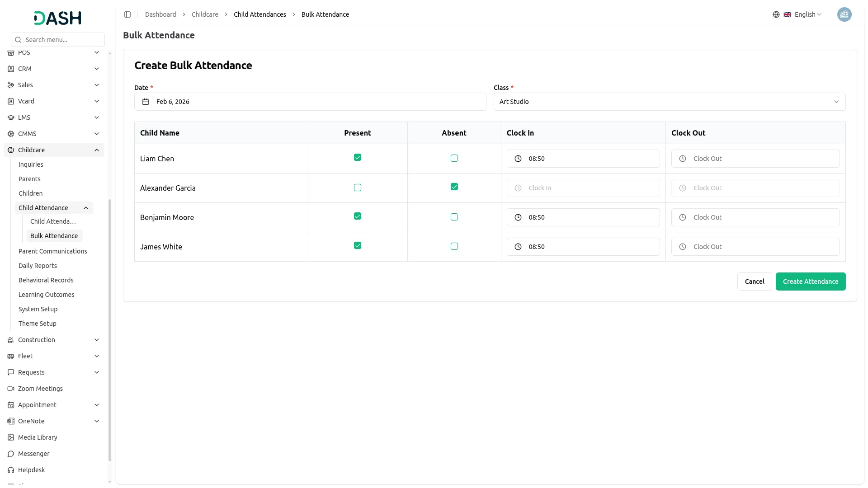Click clock icon in Liam Chen's Clock In
Screen dimensions: 868x488
click(518, 159)
